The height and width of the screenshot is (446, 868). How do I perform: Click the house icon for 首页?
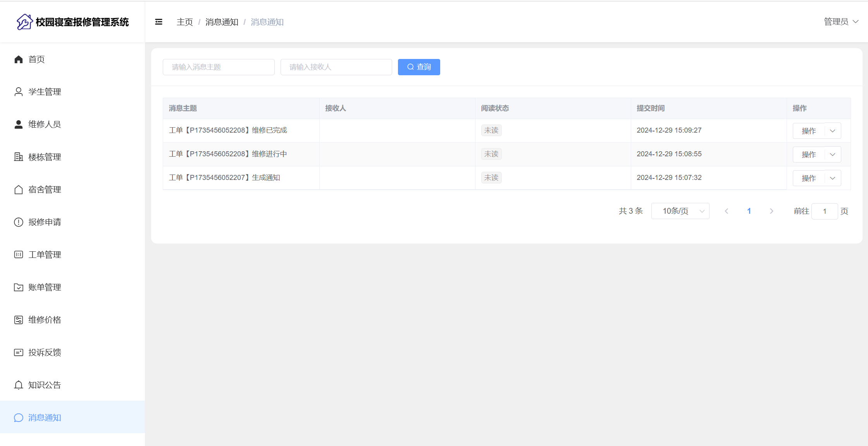click(19, 59)
